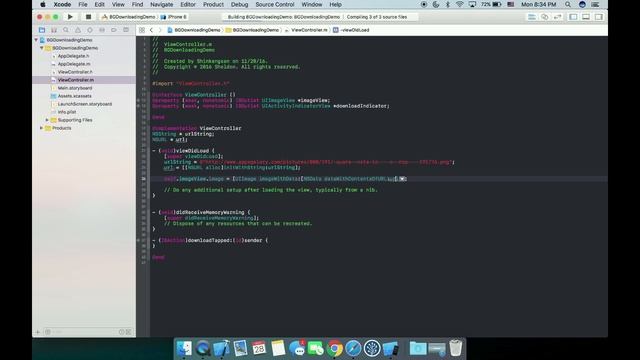Run the project with the Play button
This screenshot has width=640, height=360.
pyautogui.click(x=70, y=17)
